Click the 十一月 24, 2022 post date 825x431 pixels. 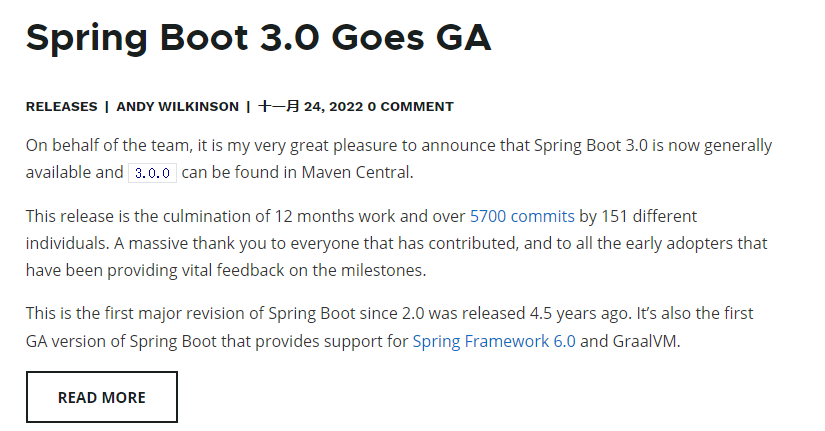[310, 107]
